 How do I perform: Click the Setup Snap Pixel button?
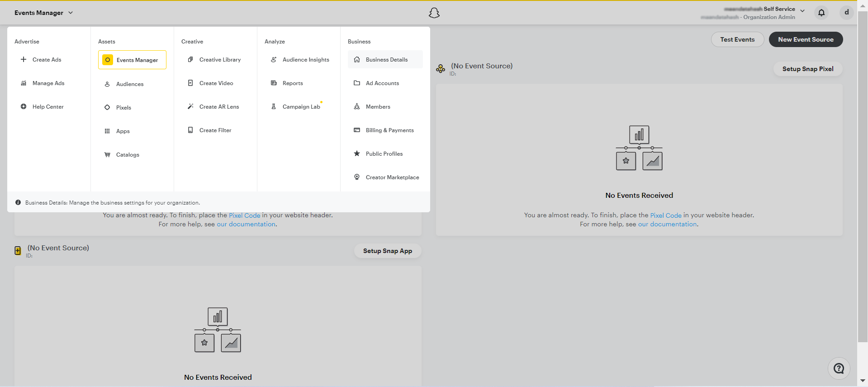[808, 69]
